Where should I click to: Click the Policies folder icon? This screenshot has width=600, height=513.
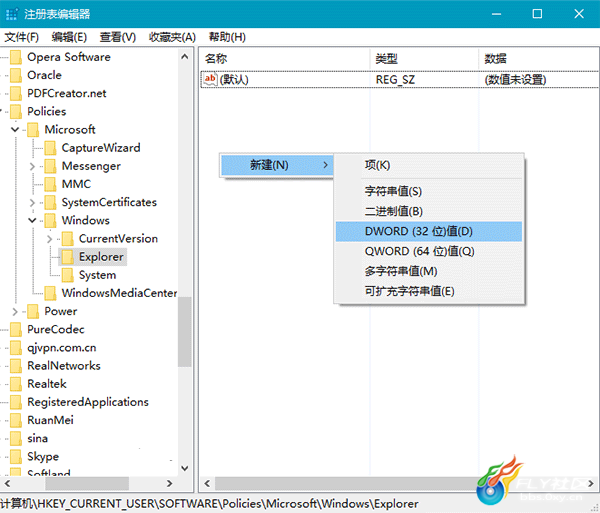click(x=16, y=112)
